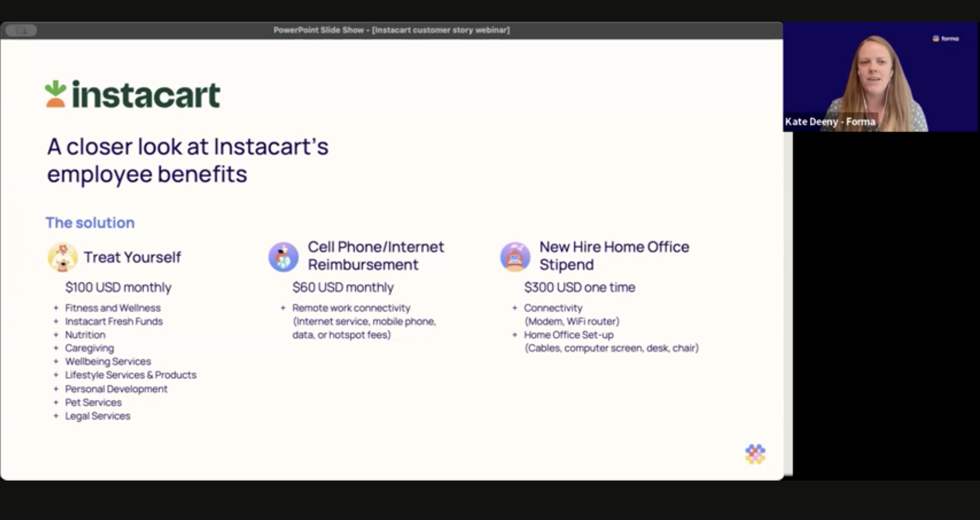Click the New Hire Home Office Stipend icon

515,257
